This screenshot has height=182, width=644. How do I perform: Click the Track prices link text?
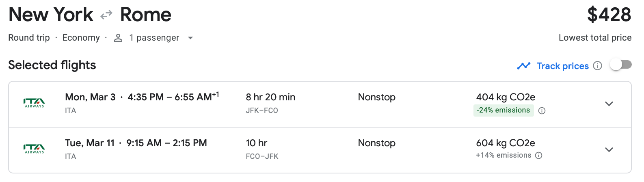coord(562,66)
